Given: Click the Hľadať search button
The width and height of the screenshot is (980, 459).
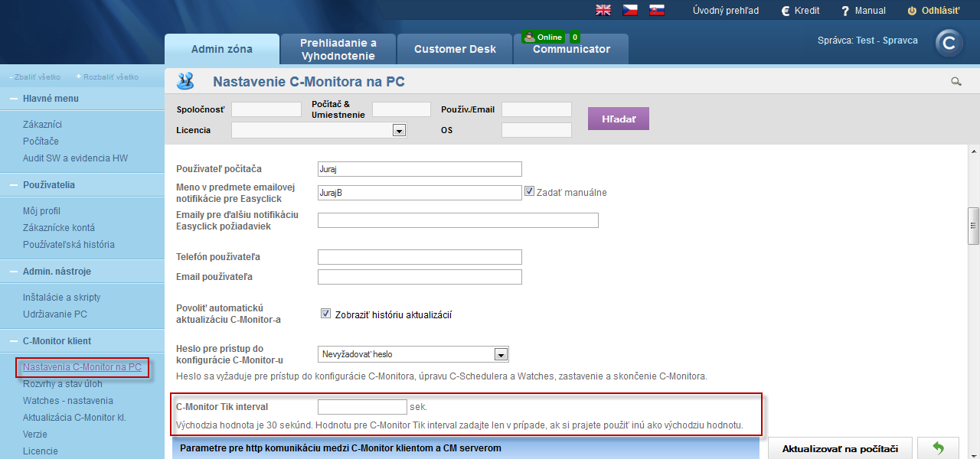Looking at the screenshot, I should tap(619, 119).
